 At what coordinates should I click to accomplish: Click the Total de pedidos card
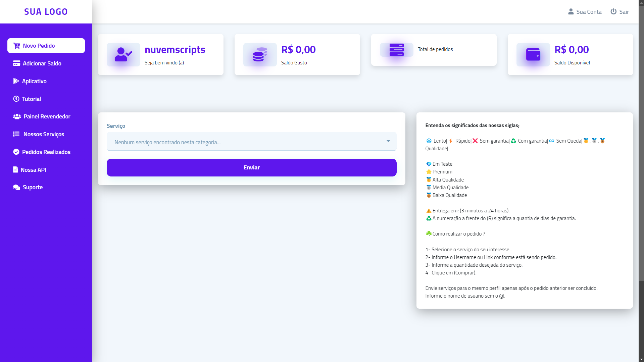(434, 49)
